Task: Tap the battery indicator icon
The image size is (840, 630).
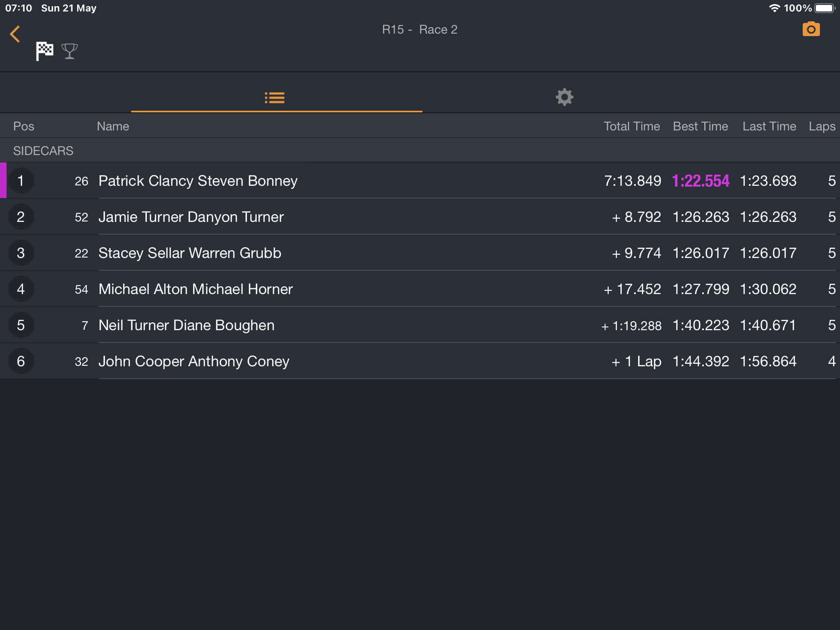Action: [825, 8]
